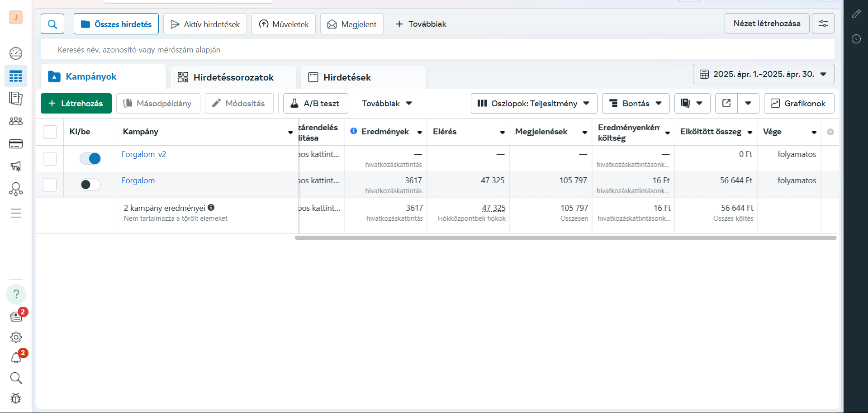Open the Bontás breakdown dropdown
The height and width of the screenshot is (413, 868).
click(x=636, y=103)
